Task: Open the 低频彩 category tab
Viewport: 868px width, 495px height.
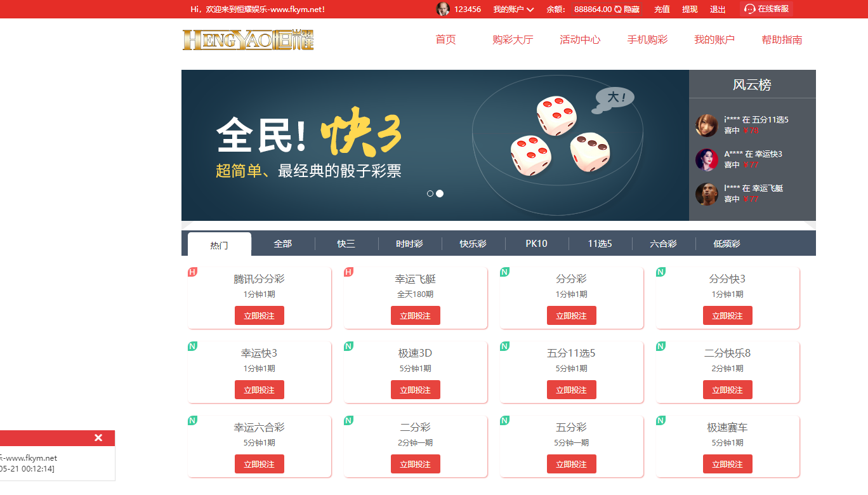Action: point(727,242)
